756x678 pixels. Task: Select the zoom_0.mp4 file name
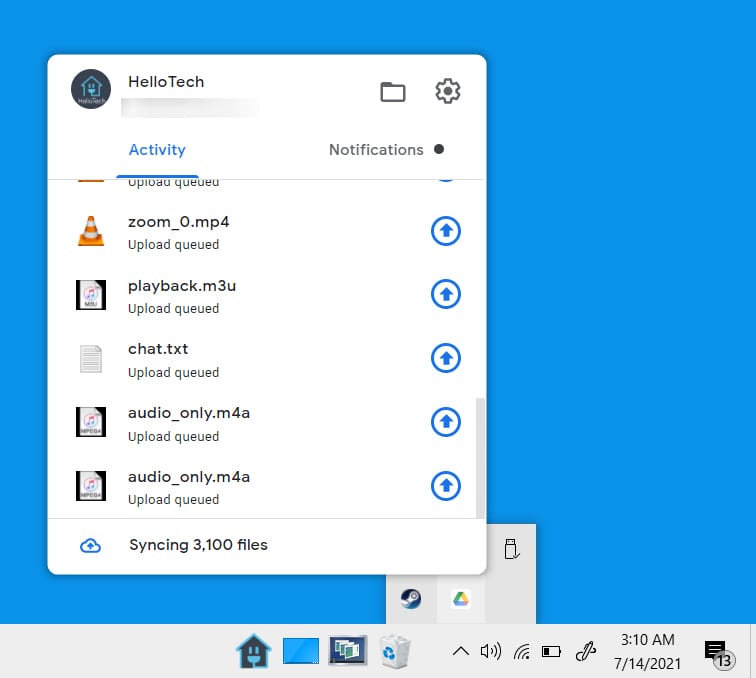(x=178, y=222)
